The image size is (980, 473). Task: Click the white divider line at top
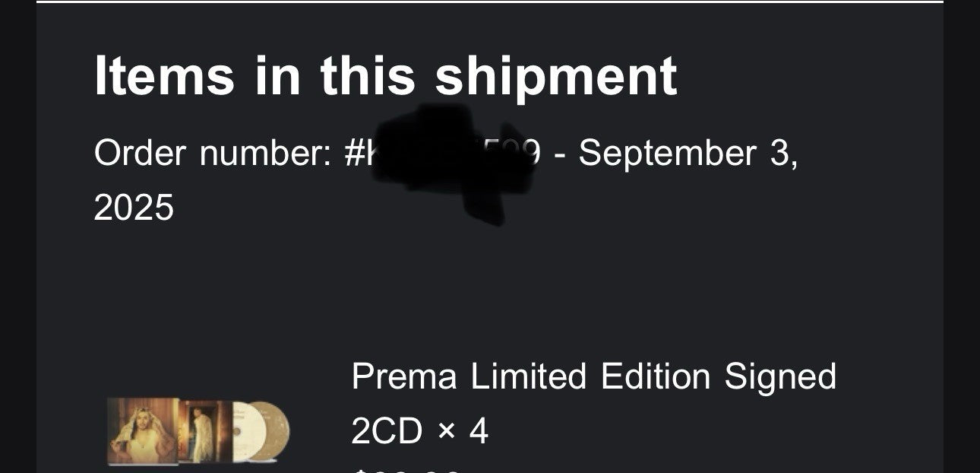490,2
